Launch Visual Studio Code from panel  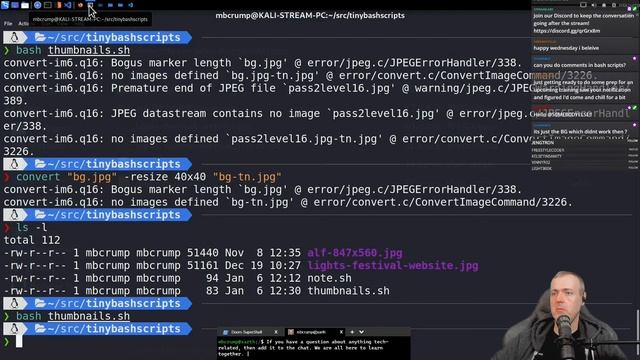[x=68, y=5]
